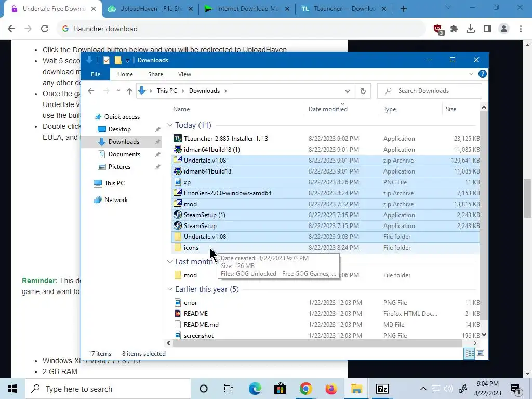Open Task View on taskbar
The height and width of the screenshot is (399, 532).
(x=229, y=389)
